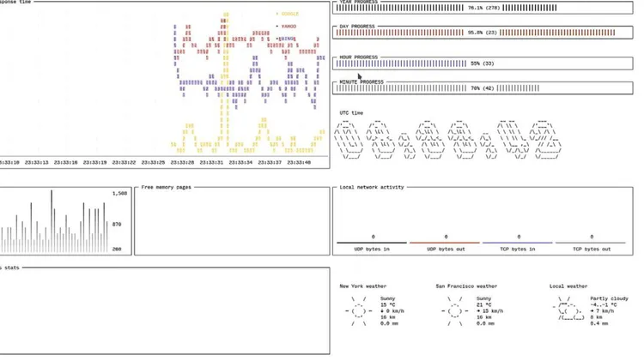This screenshot has width=644, height=361.
Task: Click the 7 km/h local wind
Action: tap(602, 311)
